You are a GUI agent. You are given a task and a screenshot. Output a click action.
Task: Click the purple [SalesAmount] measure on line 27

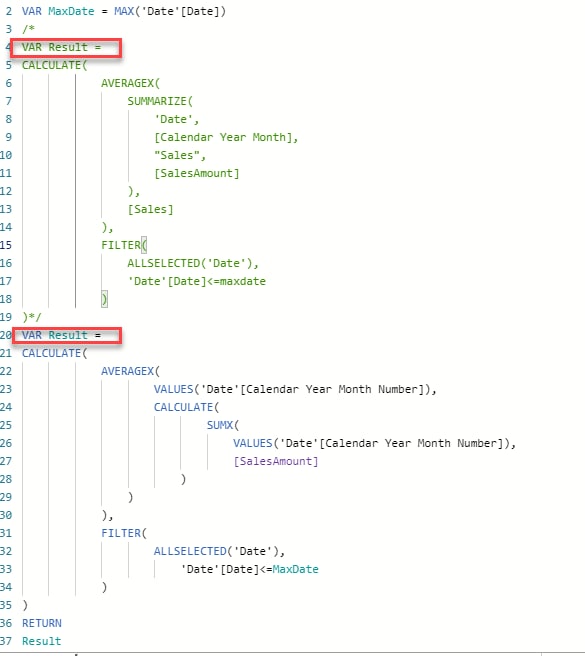click(276, 461)
